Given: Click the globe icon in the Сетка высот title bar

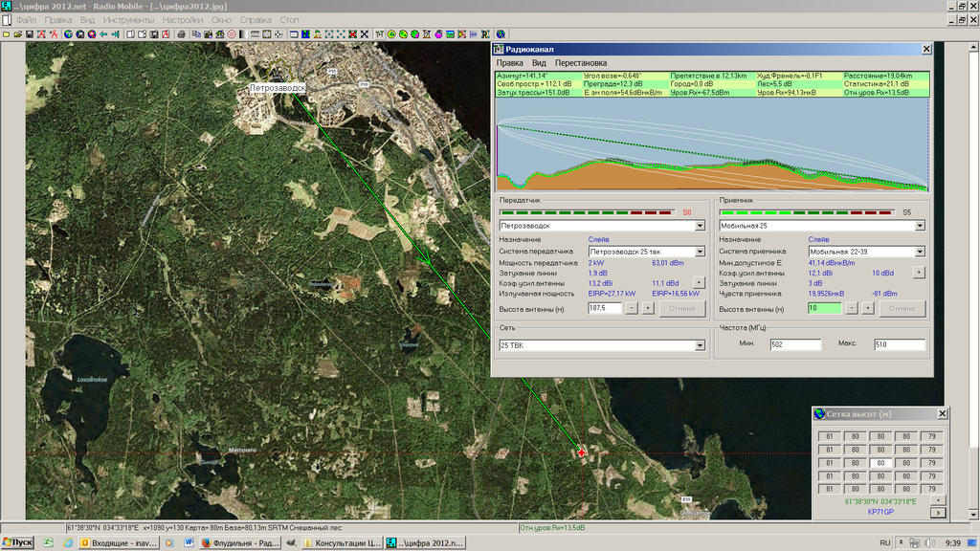Looking at the screenshot, I should coord(819,413).
